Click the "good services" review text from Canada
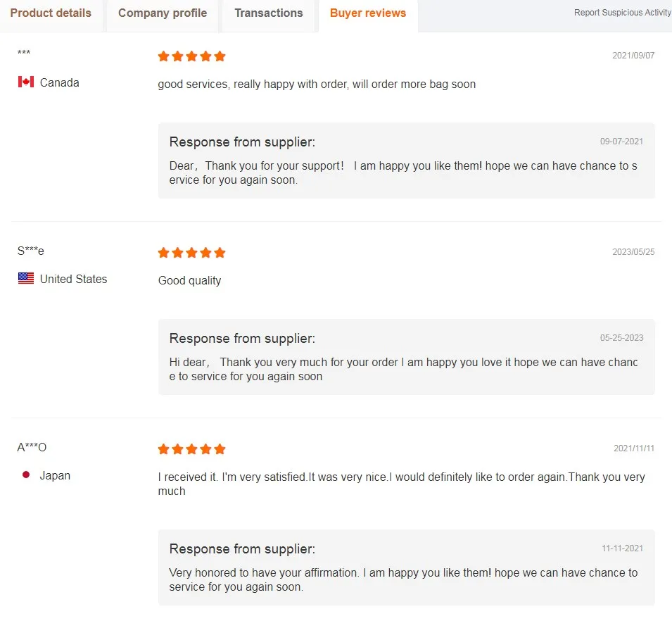 (x=317, y=84)
